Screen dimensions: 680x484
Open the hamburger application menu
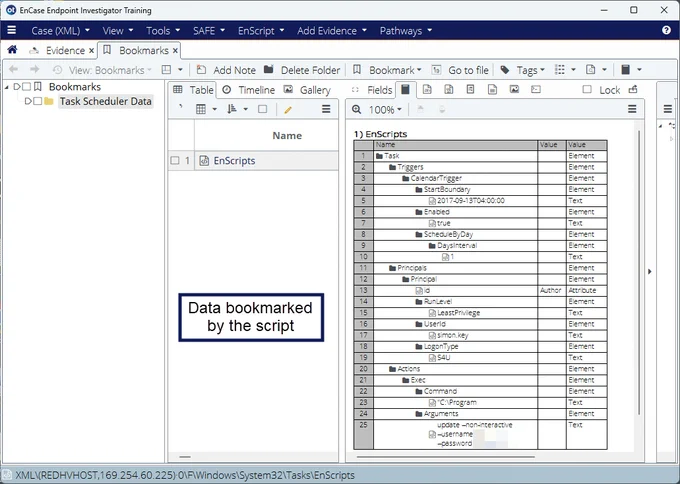pos(12,30)
